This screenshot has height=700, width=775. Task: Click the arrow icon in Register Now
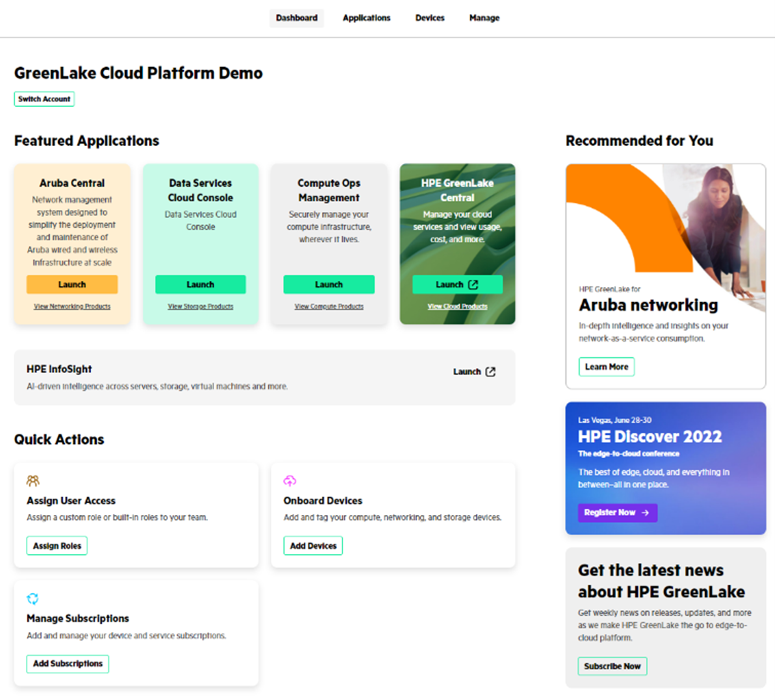(x=645, y=513)
